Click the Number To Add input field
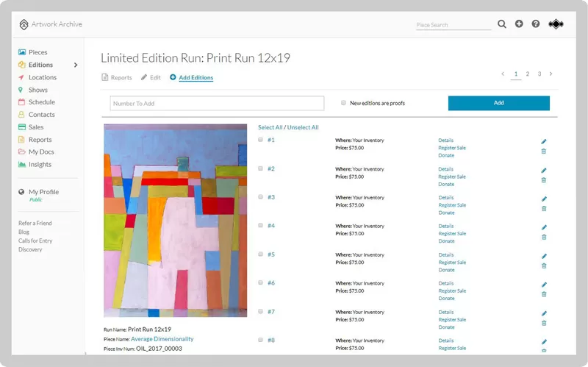The width and height of the screenshot is (588, 367). pyautogui.click(x=217, y=103)
